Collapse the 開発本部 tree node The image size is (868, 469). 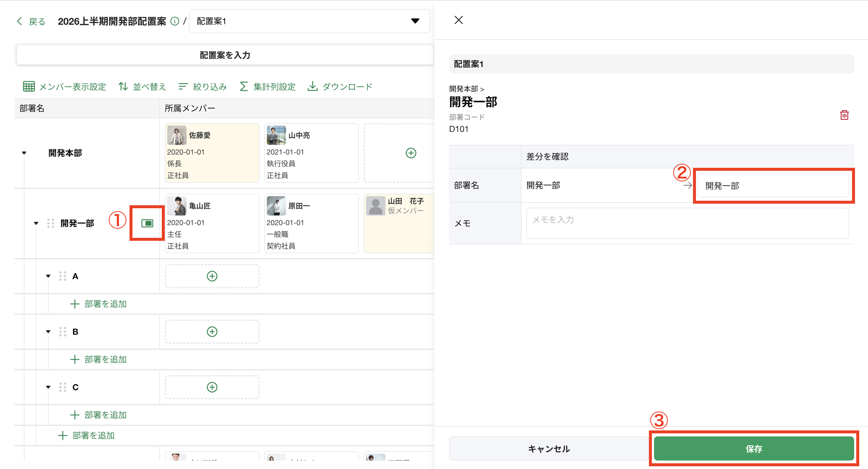pyautogui.click(x=24, y=153)
